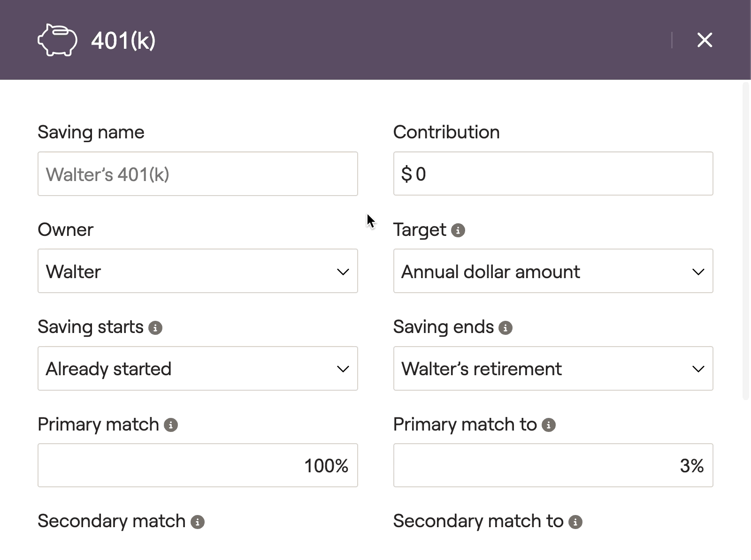
Task: Click the chevron arrow in the Target field
Action: (698, 272)
